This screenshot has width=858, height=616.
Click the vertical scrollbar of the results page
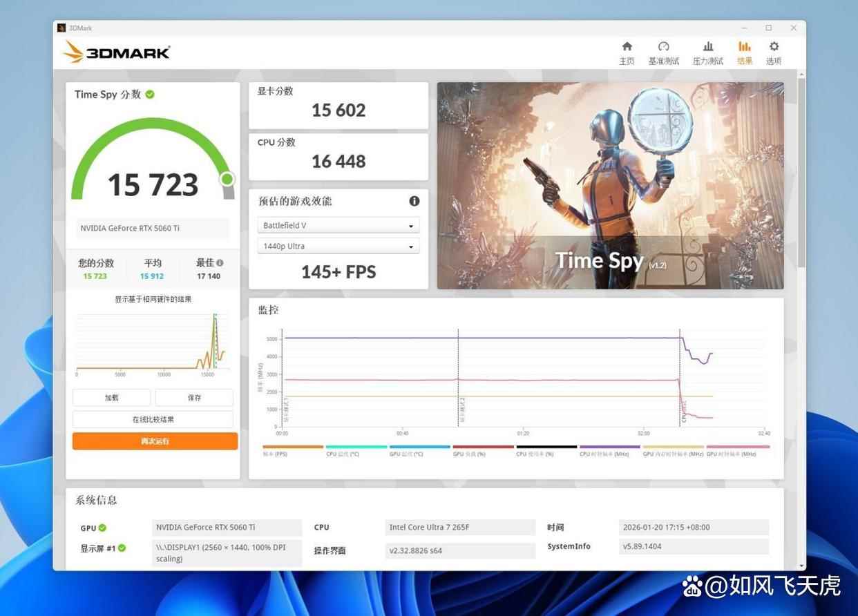coord(801,173)
